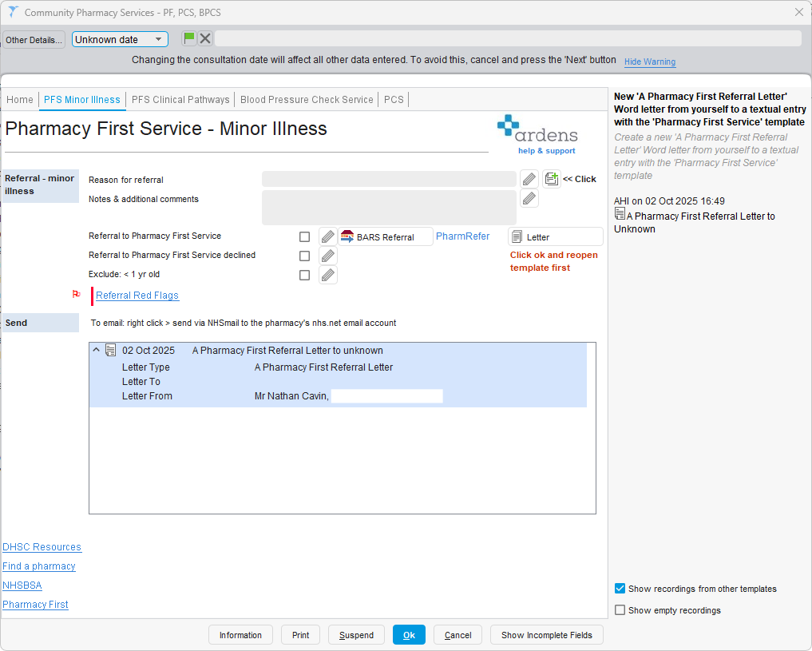Open the ardens help & support link
This screenshot has height=651, width=812.
coord(546,151)
